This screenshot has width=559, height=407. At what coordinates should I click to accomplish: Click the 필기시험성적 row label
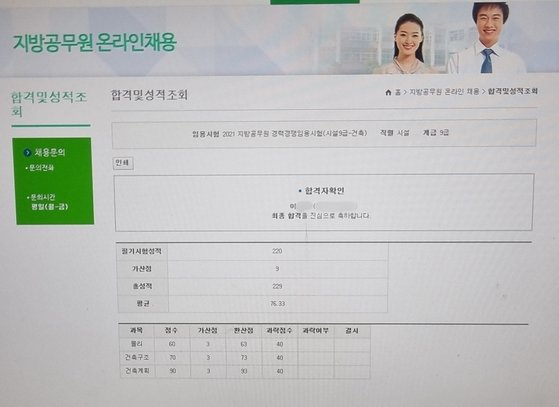[142, 251]
